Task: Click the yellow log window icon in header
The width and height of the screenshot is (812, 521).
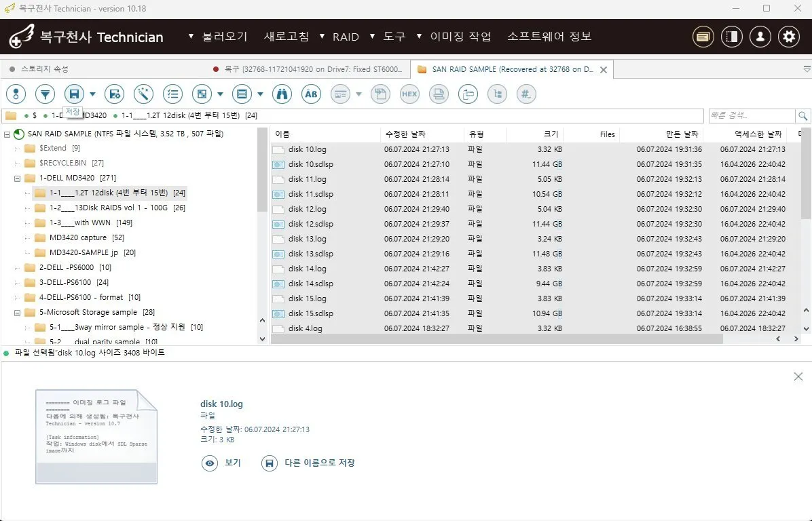Action: coord(703,37)
